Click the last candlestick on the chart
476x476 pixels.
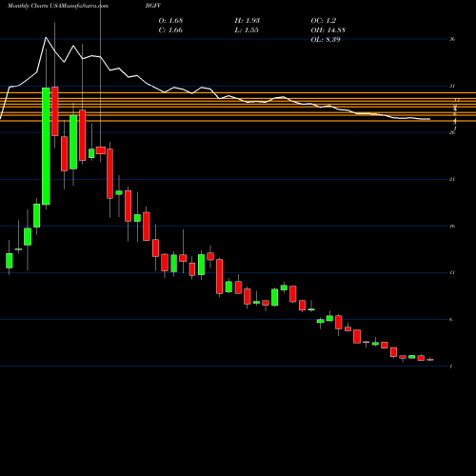pyautogui.click(x=430, y=360)
